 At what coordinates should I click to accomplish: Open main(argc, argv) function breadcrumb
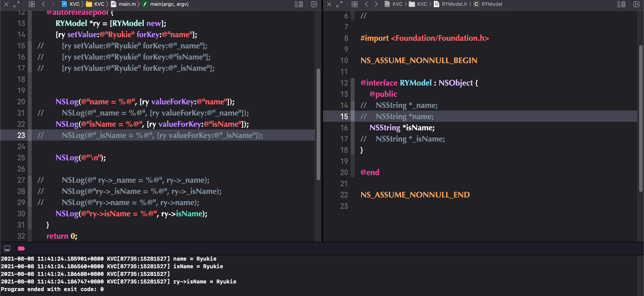165,4
